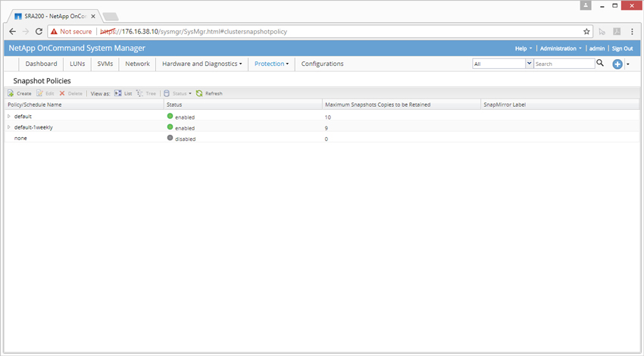This screenshot has height=356, width=644.
Task: Open the Protection menu
Action: (x=271, y=64)
